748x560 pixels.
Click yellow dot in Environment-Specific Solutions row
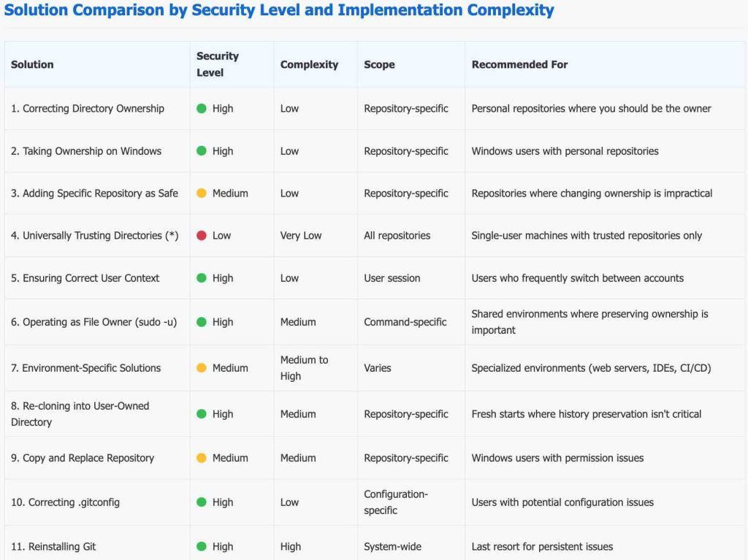202,368
